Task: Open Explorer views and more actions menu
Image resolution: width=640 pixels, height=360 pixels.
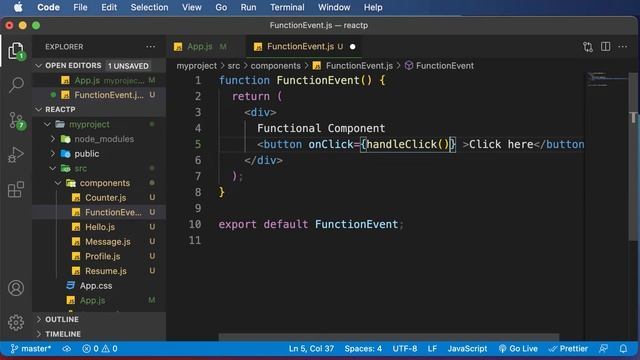Action: pyautogui.click(x=151, y=47)
